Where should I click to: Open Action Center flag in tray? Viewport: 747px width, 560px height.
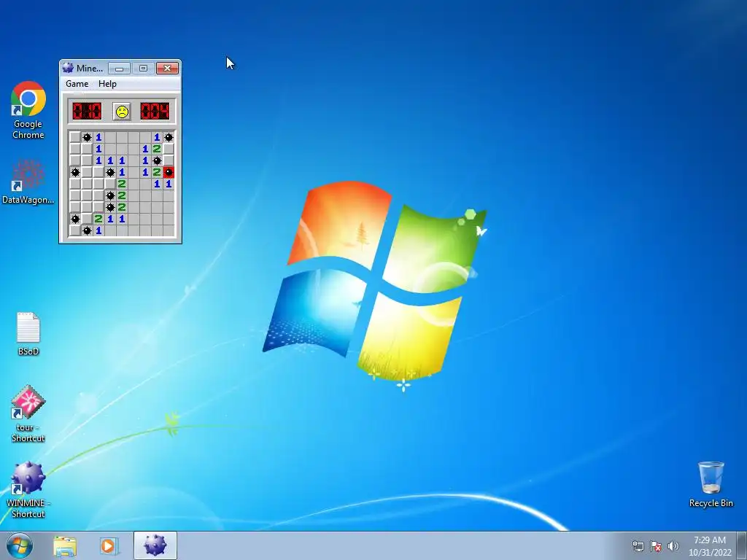(656, 546)
